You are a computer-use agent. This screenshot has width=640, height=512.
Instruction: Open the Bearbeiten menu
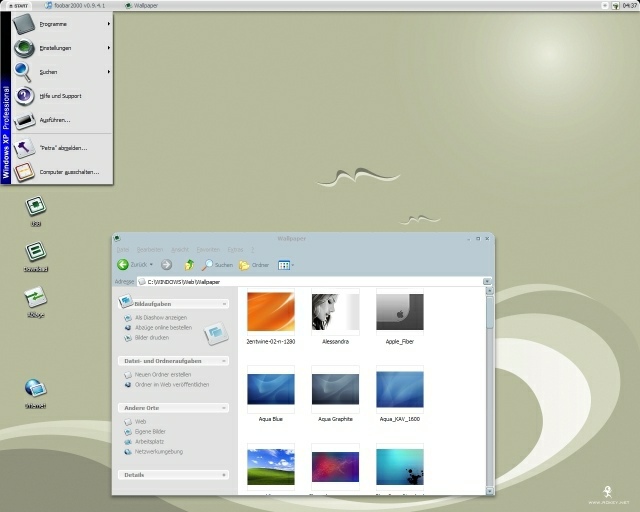coord(149,249)
